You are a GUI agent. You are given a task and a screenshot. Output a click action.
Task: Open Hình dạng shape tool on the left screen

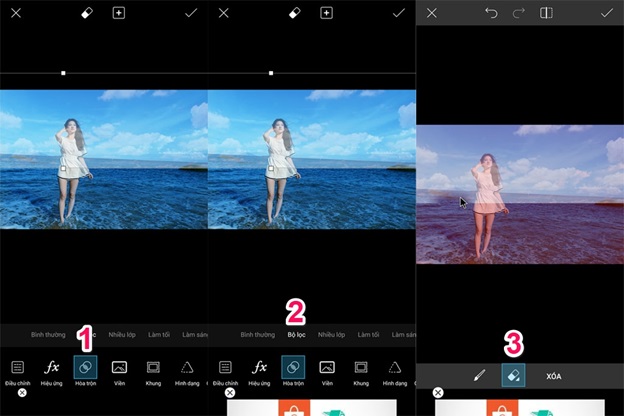click(187, 373)
